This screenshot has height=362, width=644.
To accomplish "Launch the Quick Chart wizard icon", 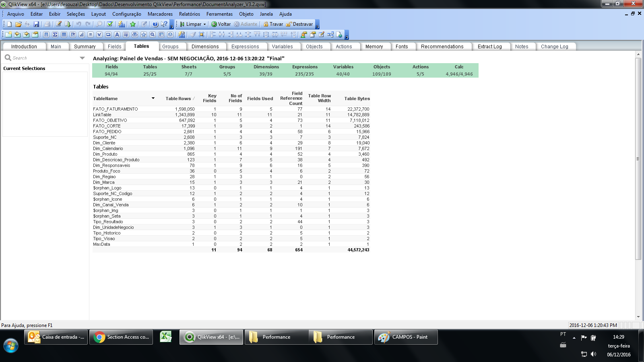I will 122,24.
